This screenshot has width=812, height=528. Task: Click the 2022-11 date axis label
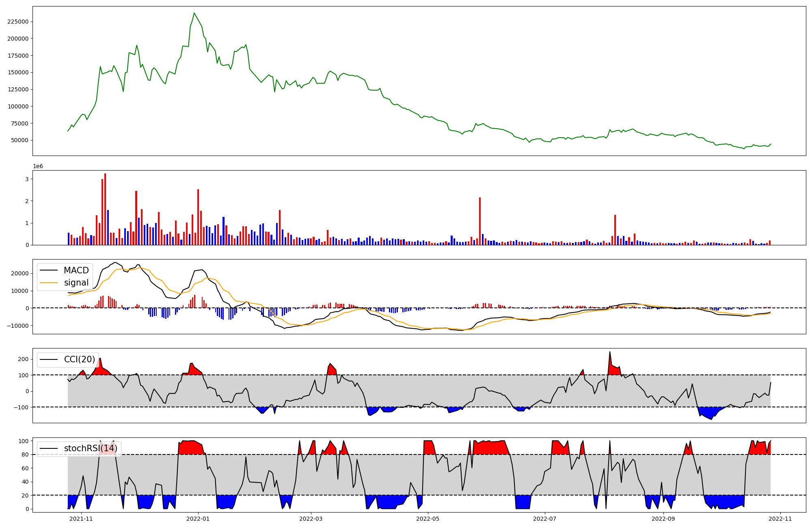click(x=780, y=519)
